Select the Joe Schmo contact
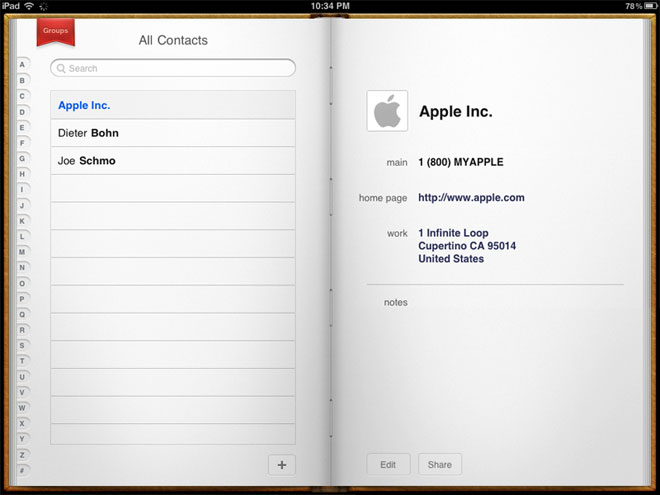Screen dimensions: 660x495 pos(173,161)
